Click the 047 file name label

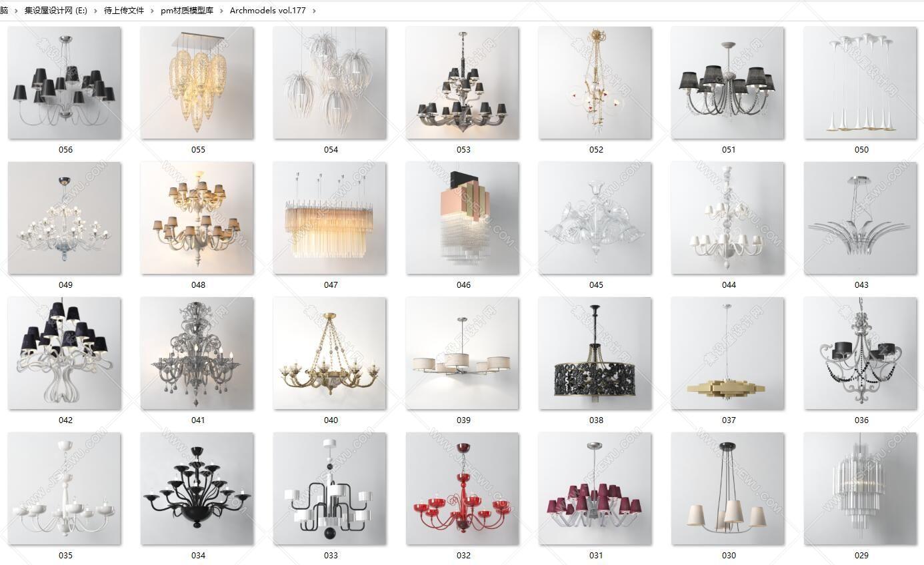point(331,284)
